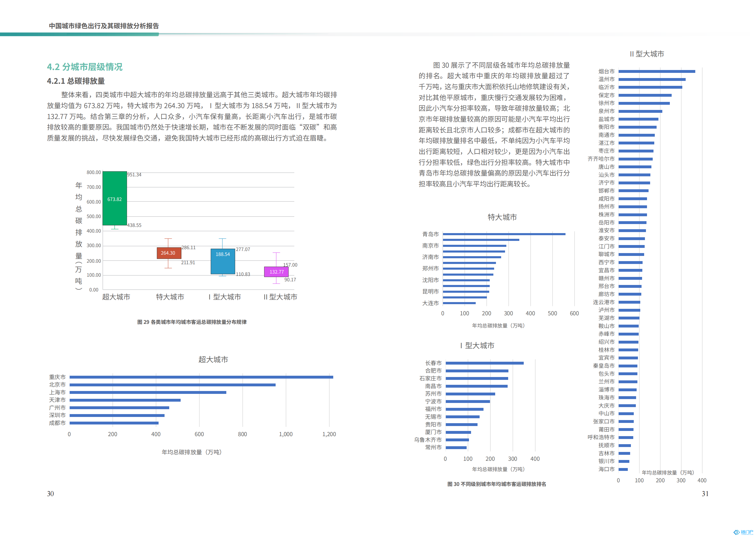Click the header title 中国城市绿色出行及其碳排放分析报告
756x537 pixels.
click(104, 26)
